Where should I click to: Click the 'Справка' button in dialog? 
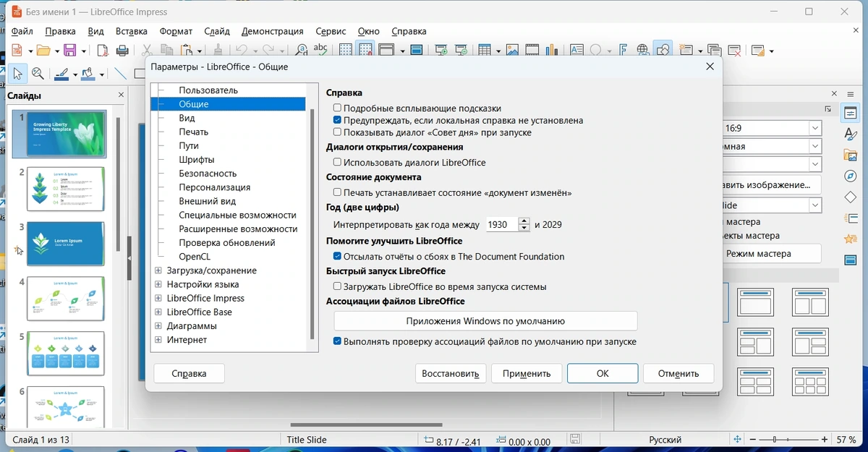(x=189, y=373)
